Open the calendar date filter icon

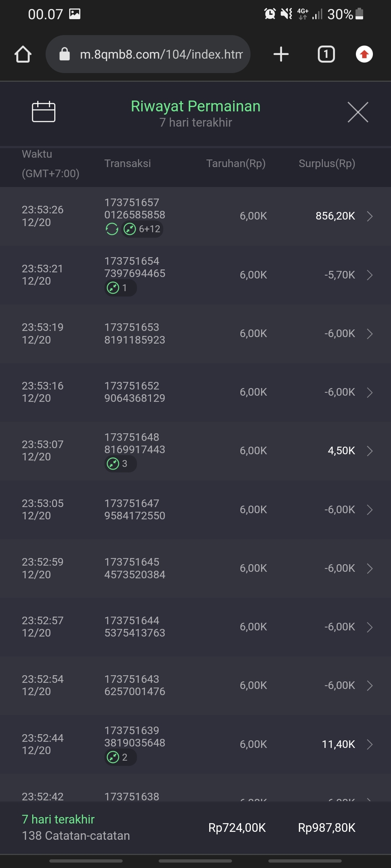(43, 112)
